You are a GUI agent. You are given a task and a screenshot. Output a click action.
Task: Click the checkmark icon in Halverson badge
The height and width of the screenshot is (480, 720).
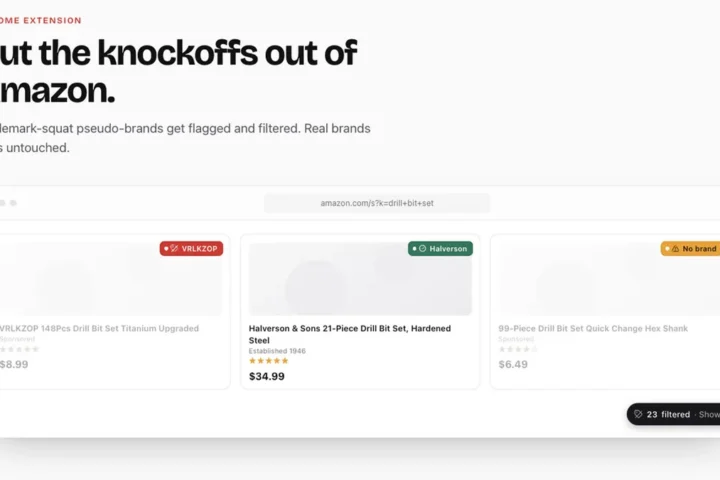422,248
